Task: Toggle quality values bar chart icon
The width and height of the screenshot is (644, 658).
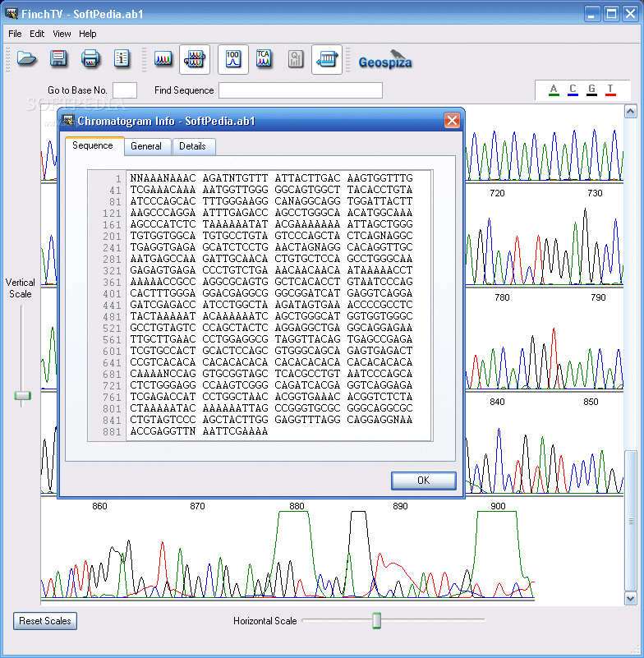Action: click(296, 59)
